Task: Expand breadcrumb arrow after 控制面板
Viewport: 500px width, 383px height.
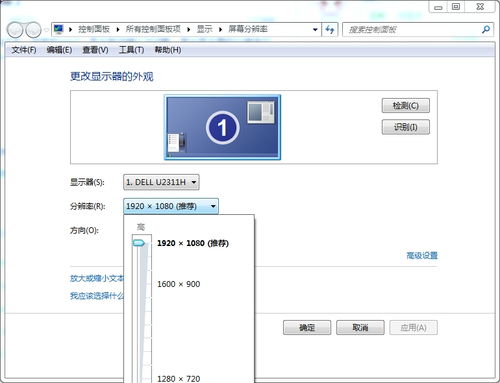Action: [118, 30]
